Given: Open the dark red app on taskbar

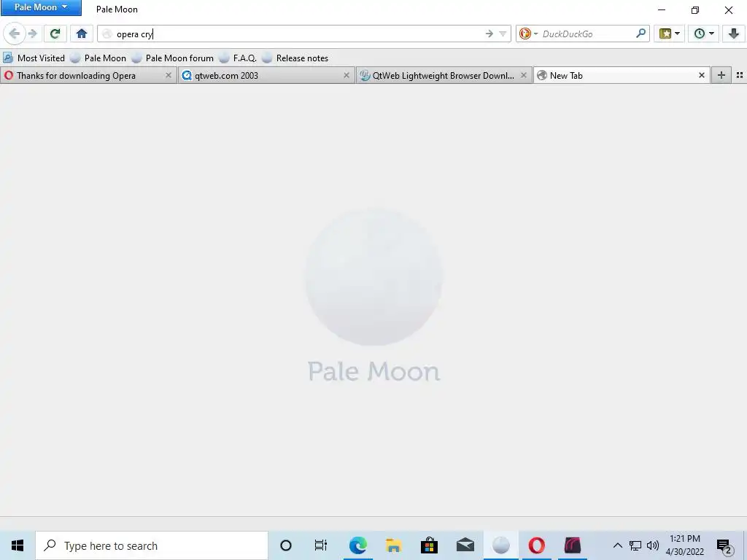Looking at the screenshot, I should [x=572, y=545].
